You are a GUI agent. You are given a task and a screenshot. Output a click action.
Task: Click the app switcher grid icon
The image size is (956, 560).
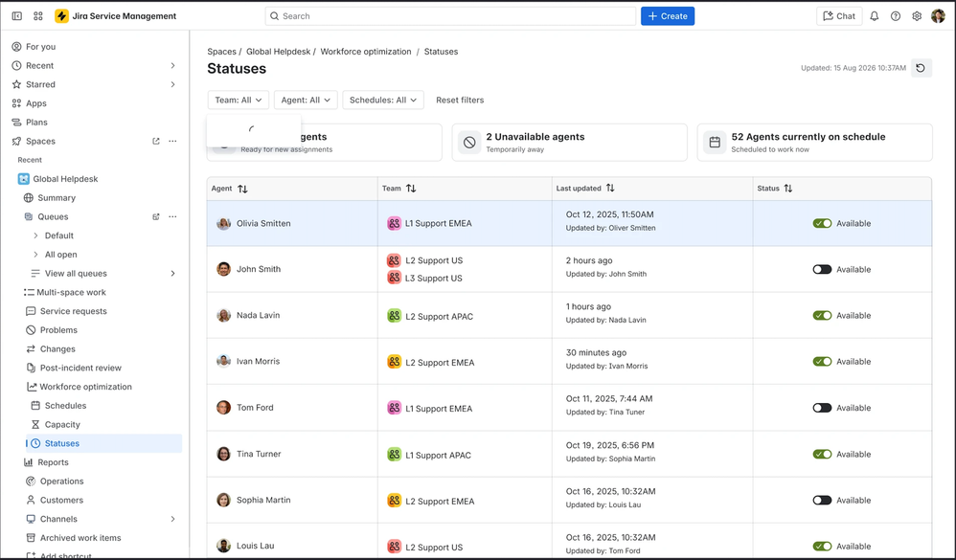(38, 16)
